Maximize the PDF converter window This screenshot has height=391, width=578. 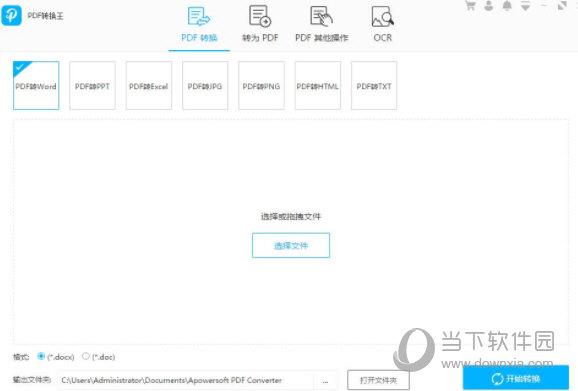pos(562,6)
